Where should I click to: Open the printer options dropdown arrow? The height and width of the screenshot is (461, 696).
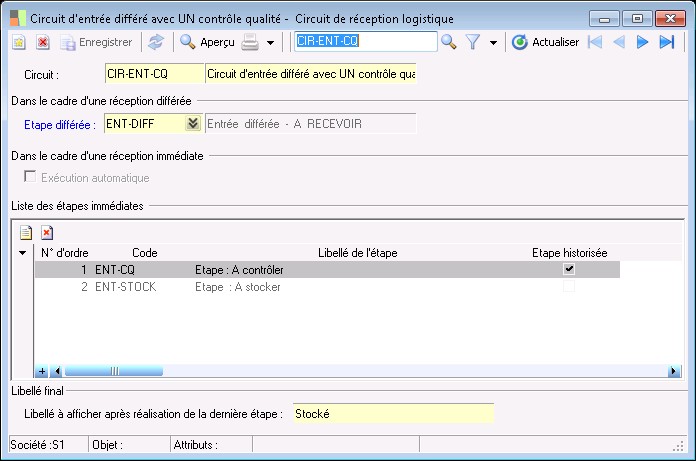pos(270,43)
